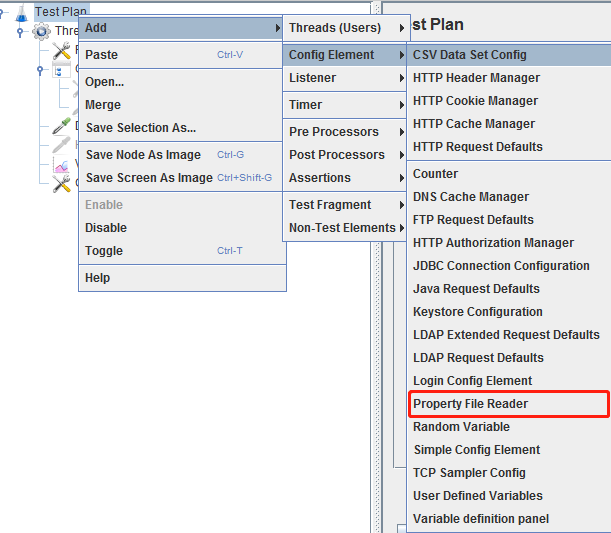Click Disable menu entry
The width and height of the screenshot is (611, 533).
[180, 228]
